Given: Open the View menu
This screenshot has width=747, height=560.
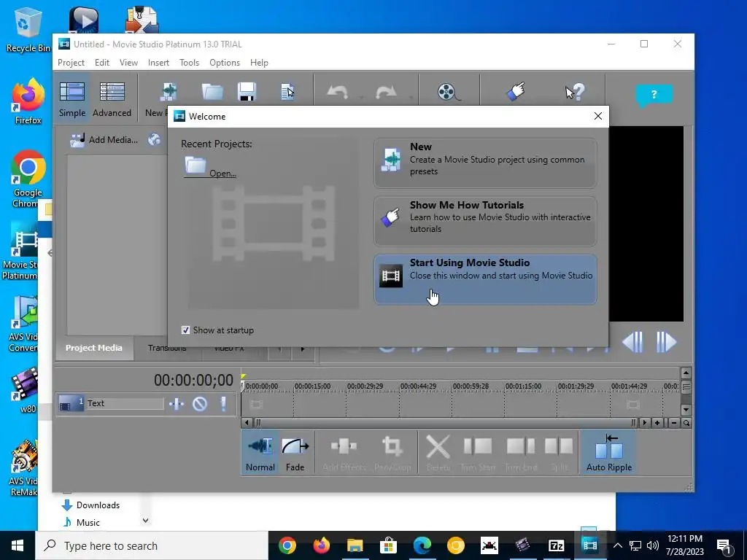Looking at the screenshot, I should (128, 63).
